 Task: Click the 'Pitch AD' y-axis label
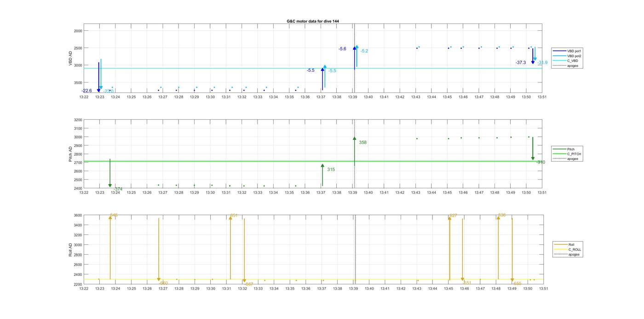click(x=70, y=154)
